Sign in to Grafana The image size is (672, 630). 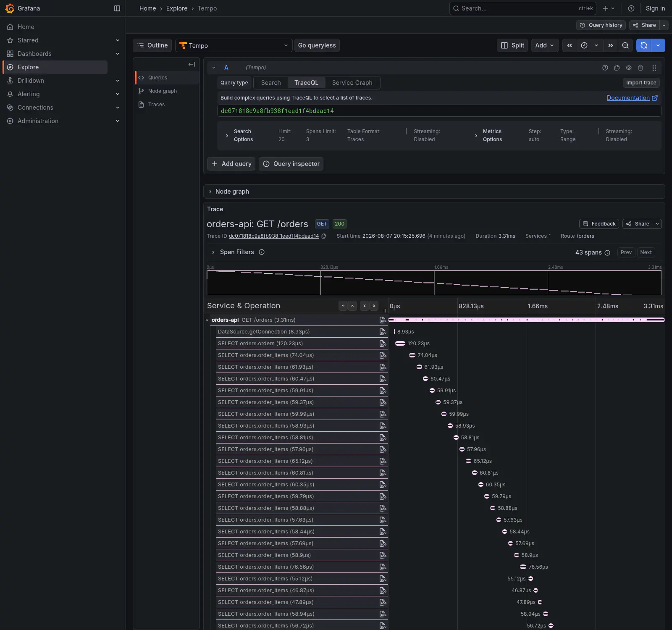pyautogui.click(x=655, y=8)
